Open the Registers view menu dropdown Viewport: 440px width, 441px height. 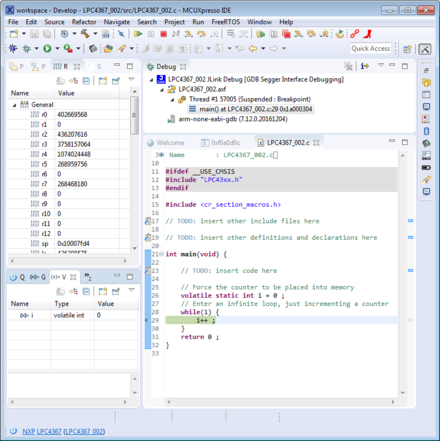(131, 80)
